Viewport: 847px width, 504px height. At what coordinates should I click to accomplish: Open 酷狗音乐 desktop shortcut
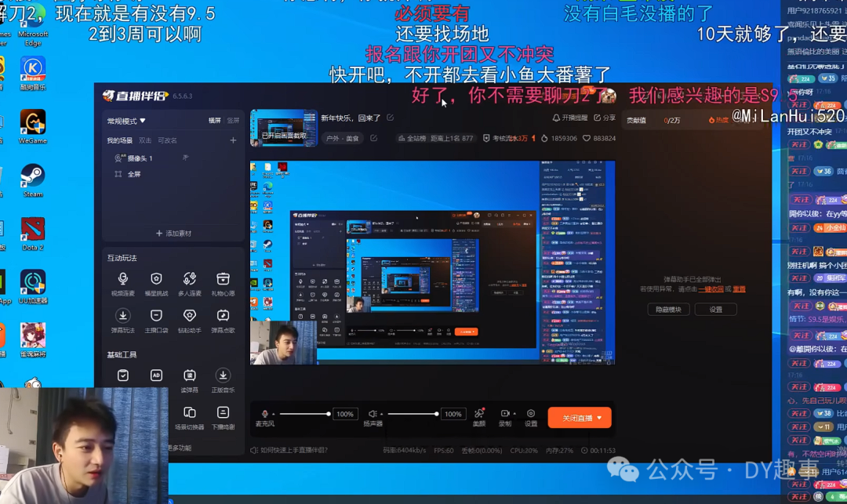32,74
